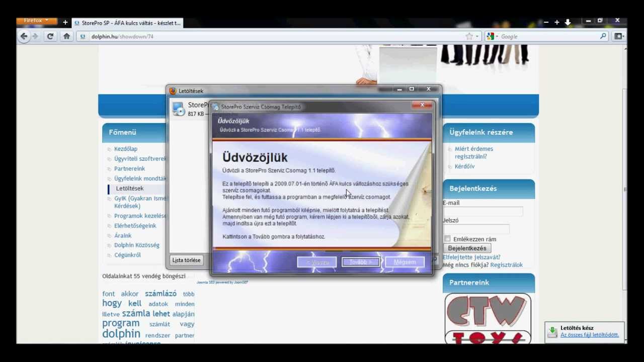Click Tovább button in installer
Viewport: 644px width, 362px height.
[x=361, y=262]
